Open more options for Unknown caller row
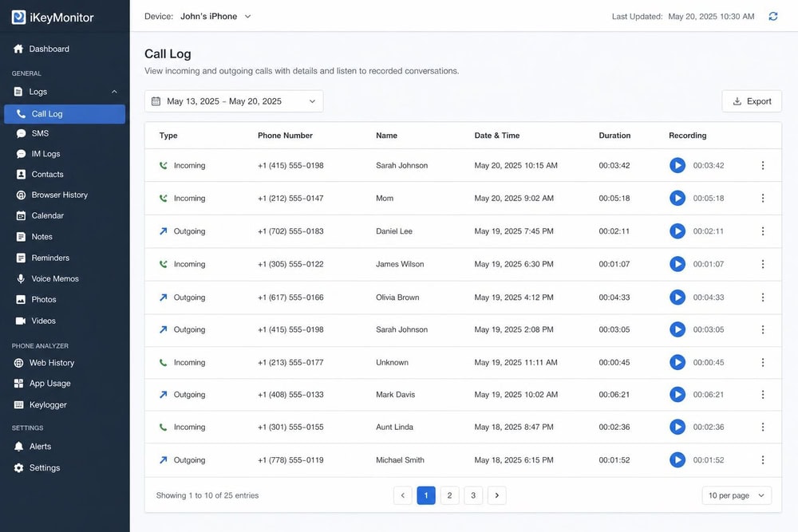Viewport: 798px width, 532px height. [762, 362]
